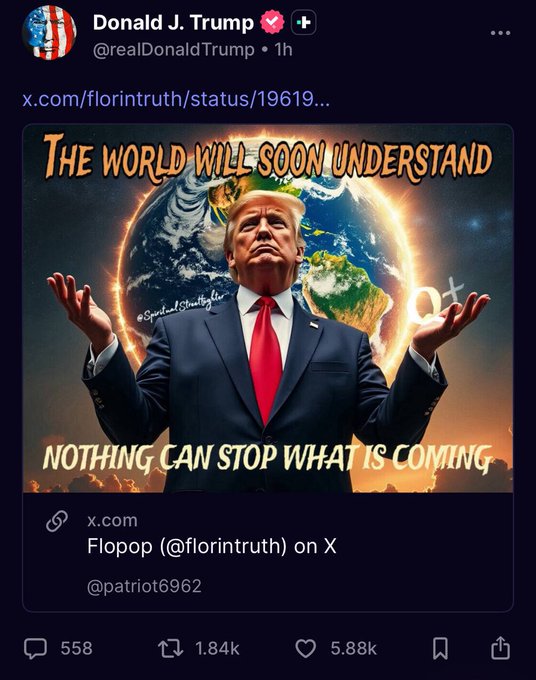Click the plus badge next to display name
The width and height of the screenshot is (536, 680).
(304, 23)
